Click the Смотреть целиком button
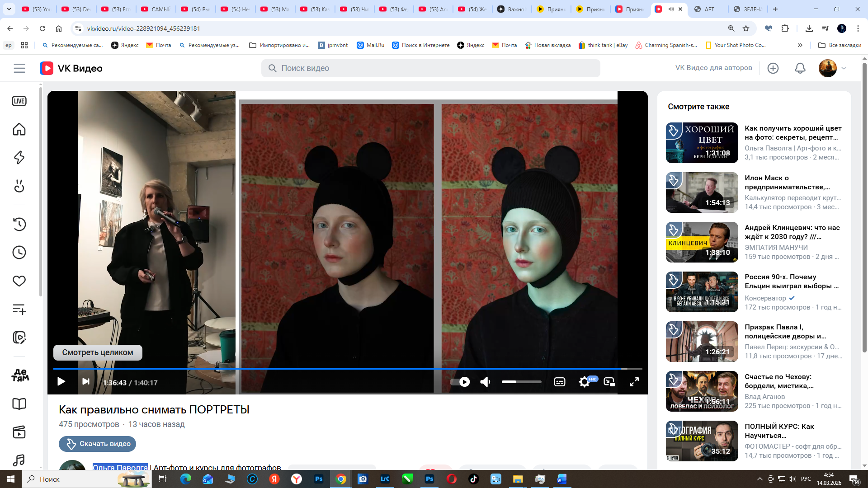Image resolution: width=868 pixels, height=488 pixels. 98,352
